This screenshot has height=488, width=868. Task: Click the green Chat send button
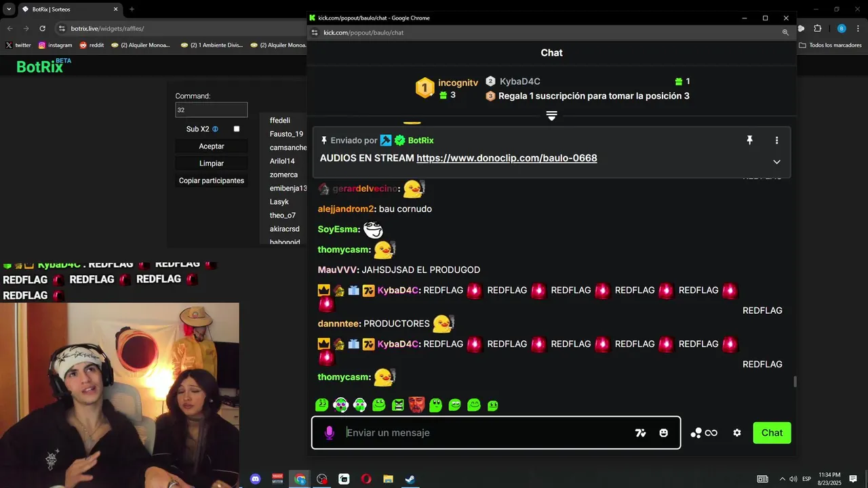pyautogui.click(x=772, y=433)
